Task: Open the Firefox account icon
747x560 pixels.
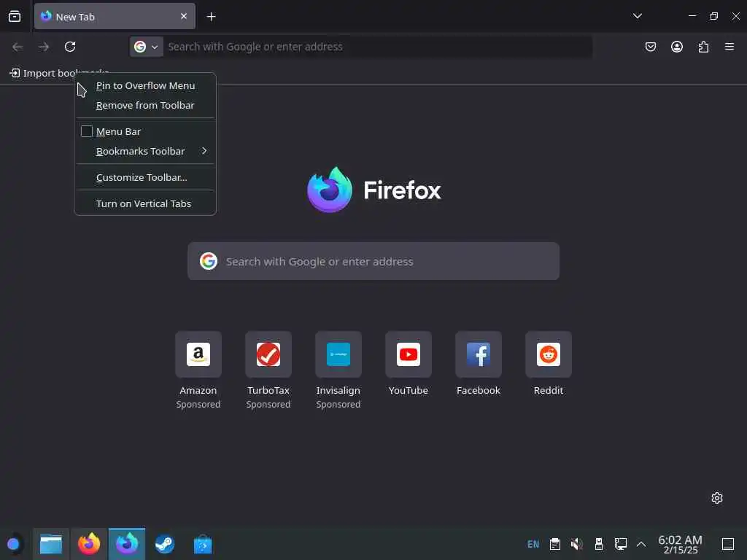Action: pyautogui.click(x=676, y=47)
